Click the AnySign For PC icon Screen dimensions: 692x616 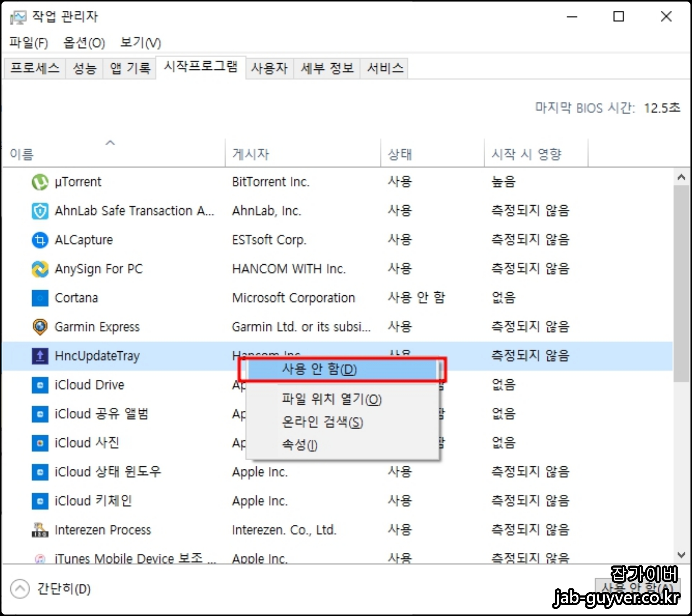[x=40, y=269]
